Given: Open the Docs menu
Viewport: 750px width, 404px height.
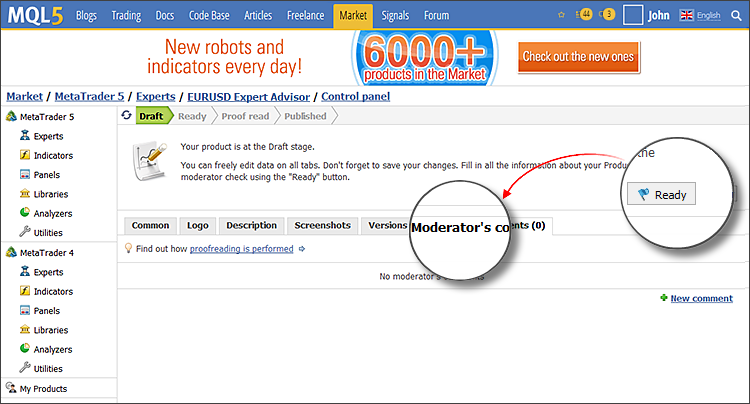Looking at the screenshot, I should click(165, 16).
